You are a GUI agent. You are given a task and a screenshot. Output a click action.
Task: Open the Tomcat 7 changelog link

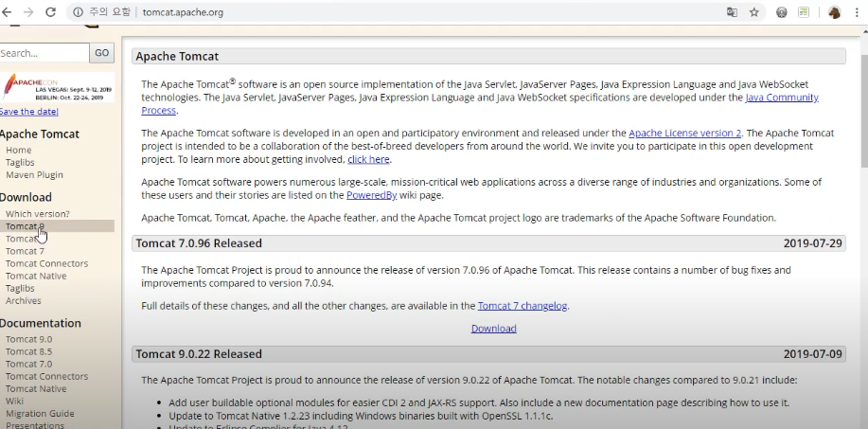point(523,306)
